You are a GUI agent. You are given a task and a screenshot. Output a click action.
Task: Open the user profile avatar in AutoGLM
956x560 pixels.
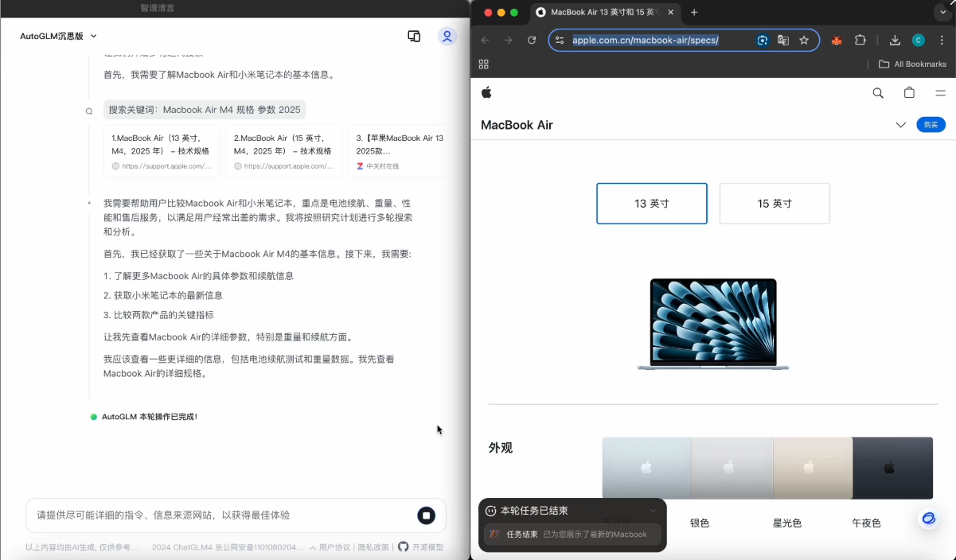click(447, 37)
